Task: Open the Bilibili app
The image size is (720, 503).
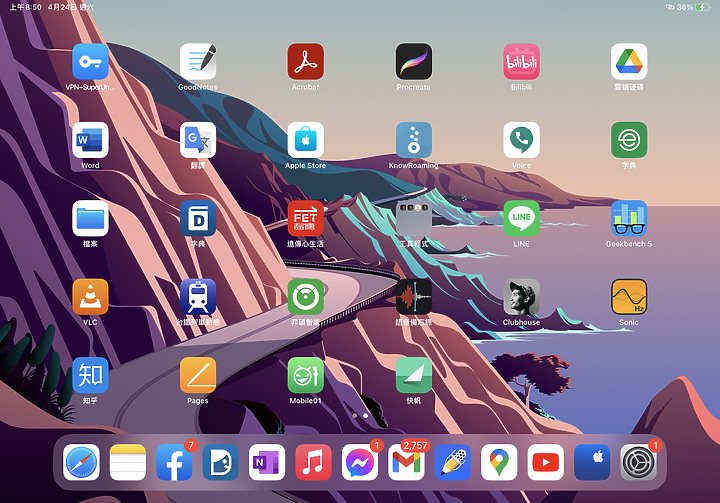Action: pos(522,62)
